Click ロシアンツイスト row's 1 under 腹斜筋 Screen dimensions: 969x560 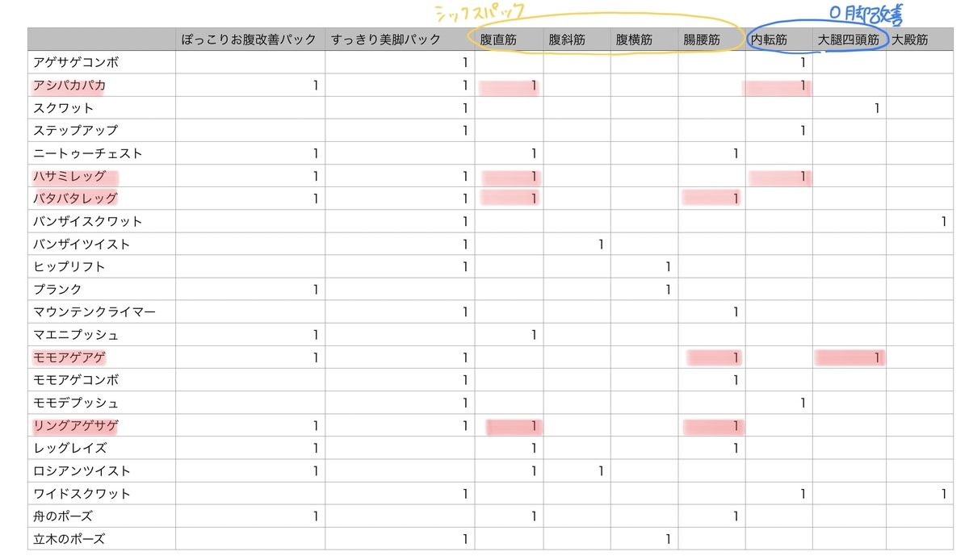[602, 470]
